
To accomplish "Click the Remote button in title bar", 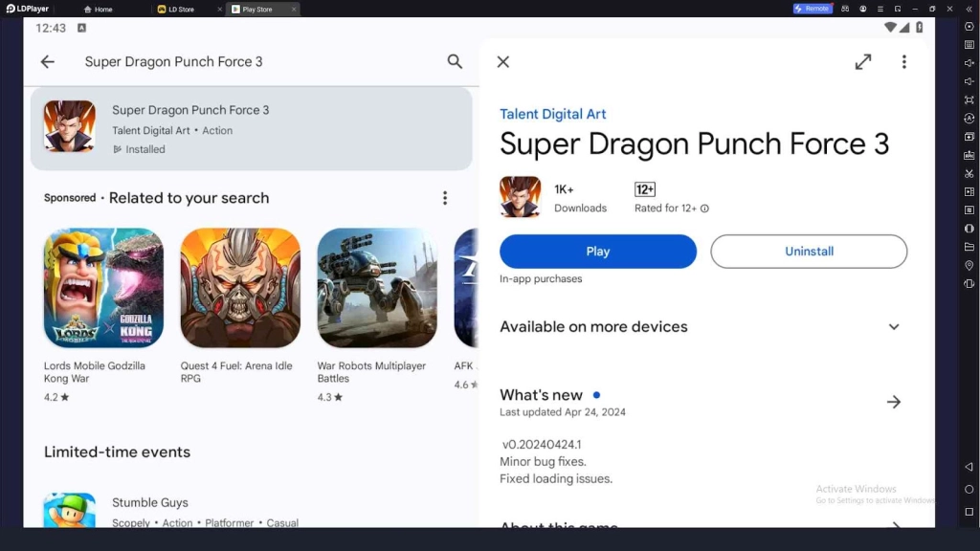I will coord(812,9).
